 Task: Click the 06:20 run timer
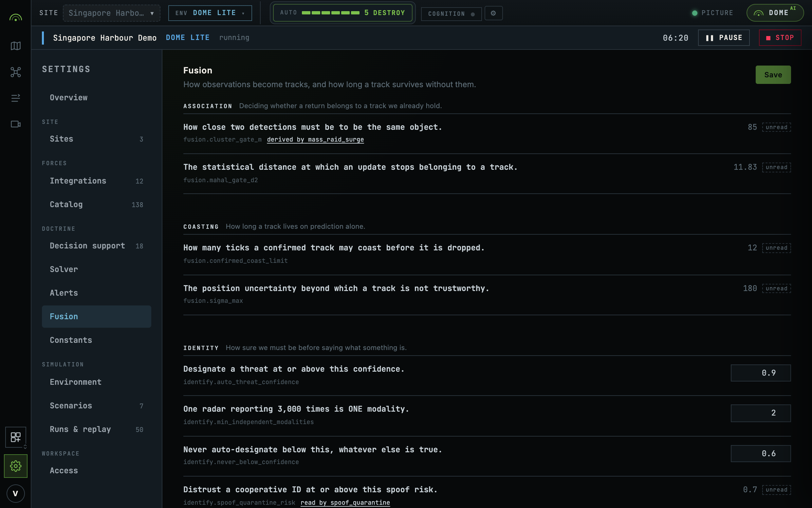675,38
